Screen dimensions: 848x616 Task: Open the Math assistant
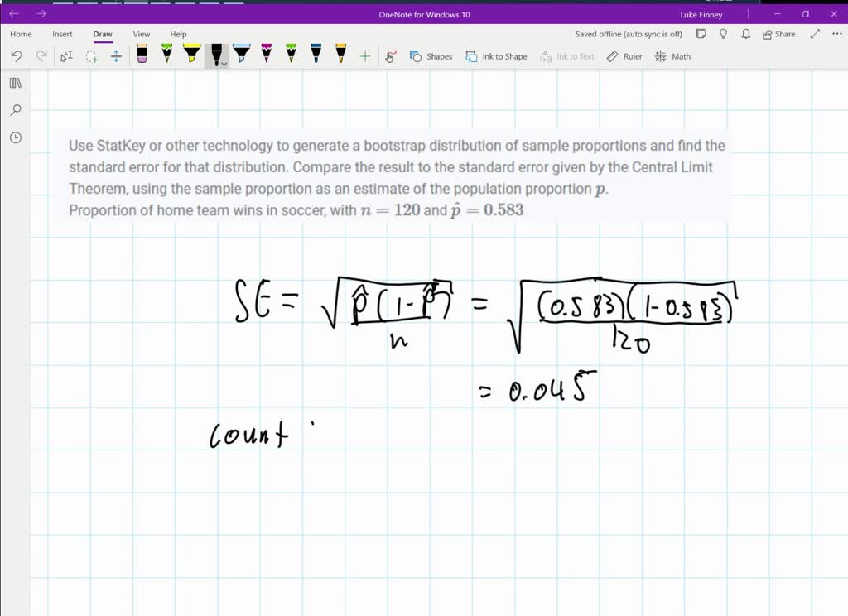point(672,55)
